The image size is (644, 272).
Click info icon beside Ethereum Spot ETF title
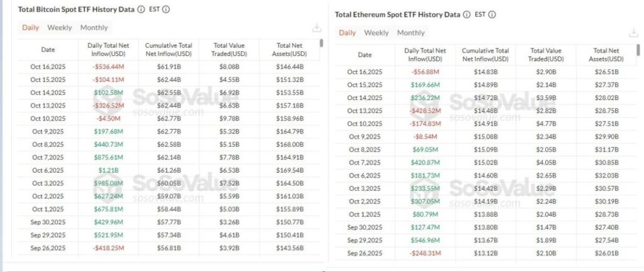pyautogui.click(x=466, y=14)
